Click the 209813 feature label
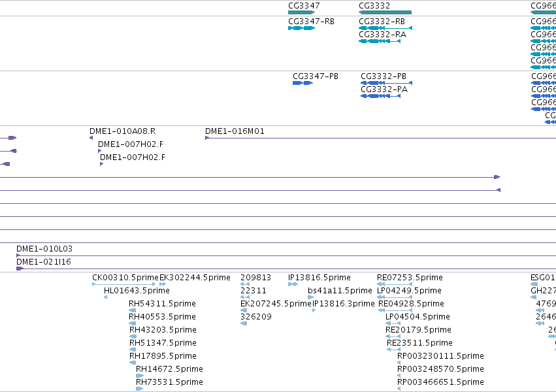The height and width of the screenshot is (392, 556). 255,278
